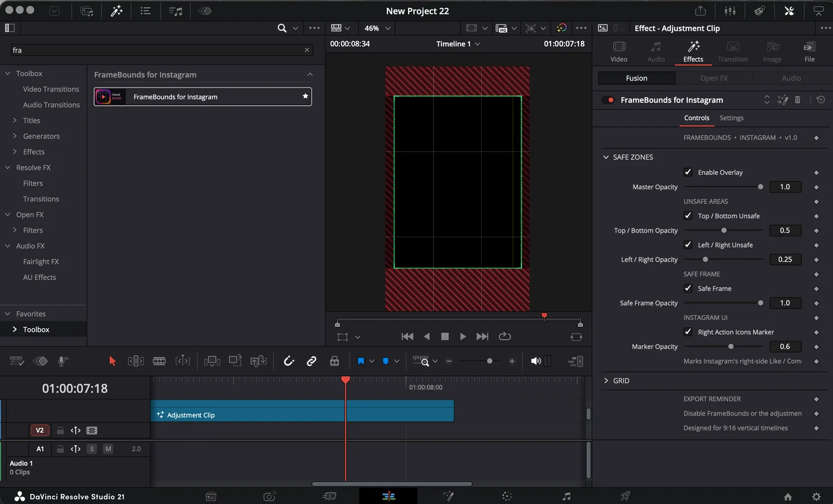Open the Effects library magic wand icon
This screenshot has width=833, height=504.
pyautogui.click(x=117, y=11)
